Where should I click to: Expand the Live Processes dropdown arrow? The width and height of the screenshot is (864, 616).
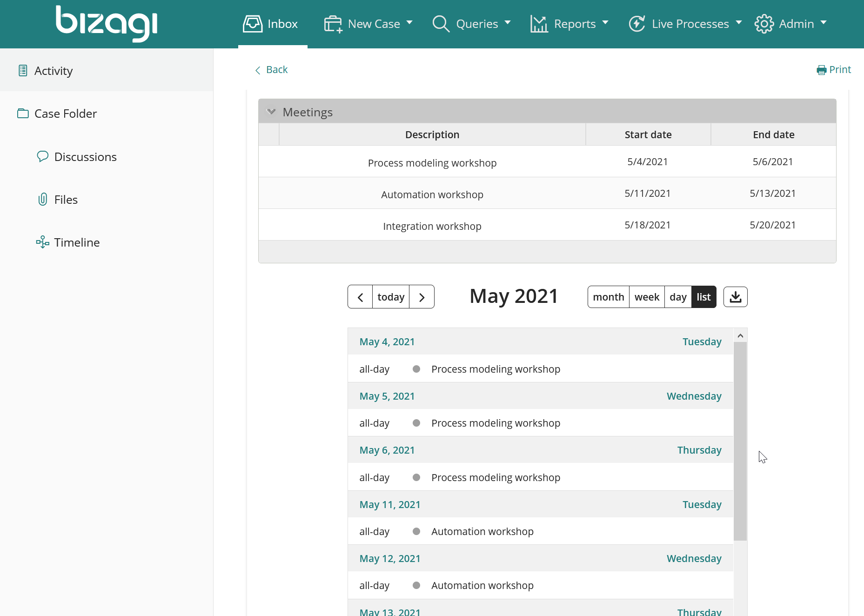point(739,22)
